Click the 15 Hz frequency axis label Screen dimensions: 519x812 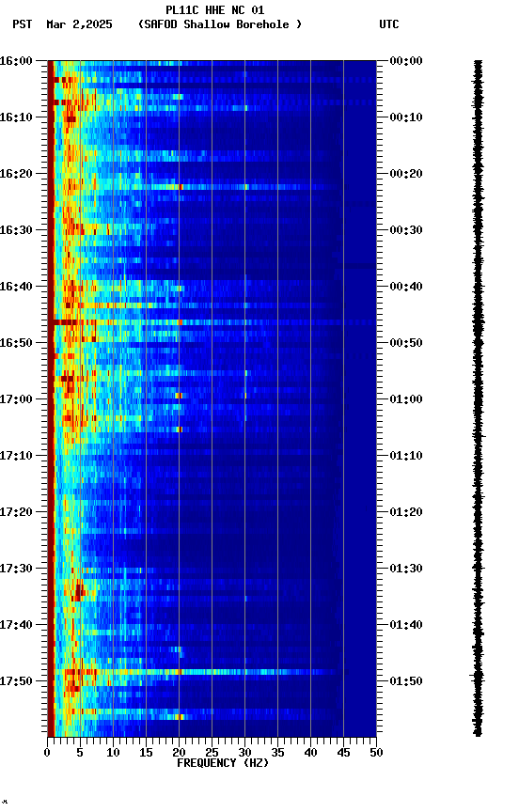(146, 753)
